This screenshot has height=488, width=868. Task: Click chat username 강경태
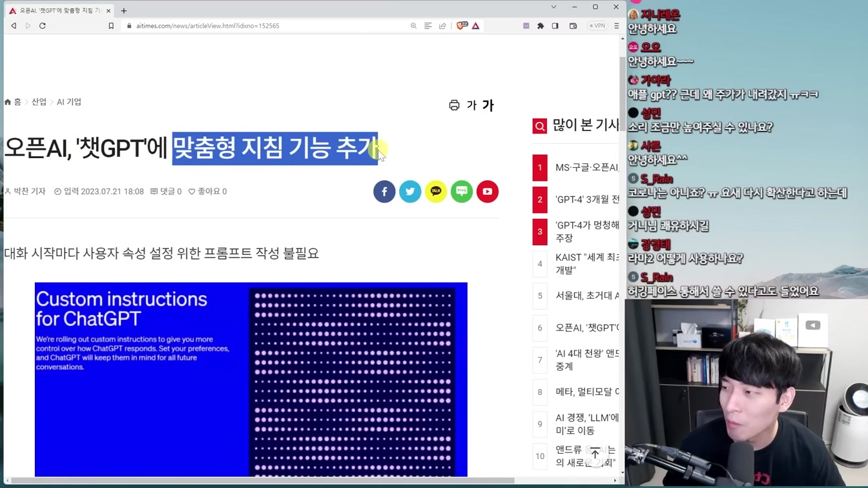[x=656, y=245]
